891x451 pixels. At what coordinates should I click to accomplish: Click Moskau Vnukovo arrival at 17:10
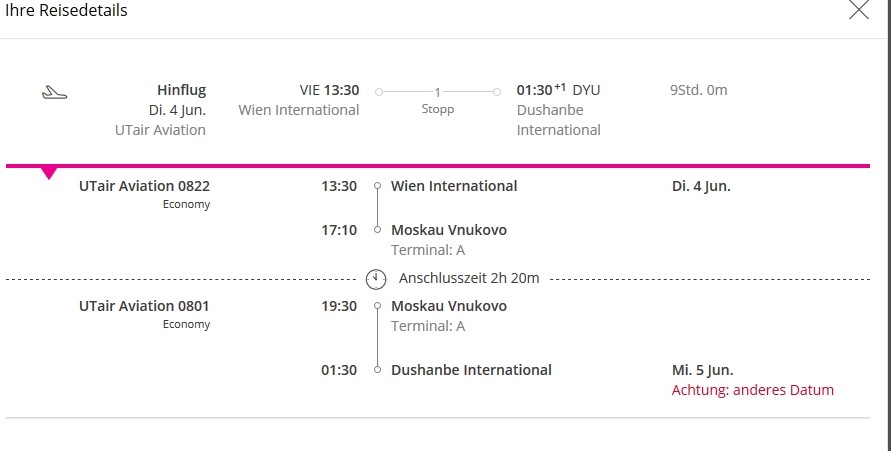coord(448,230)
